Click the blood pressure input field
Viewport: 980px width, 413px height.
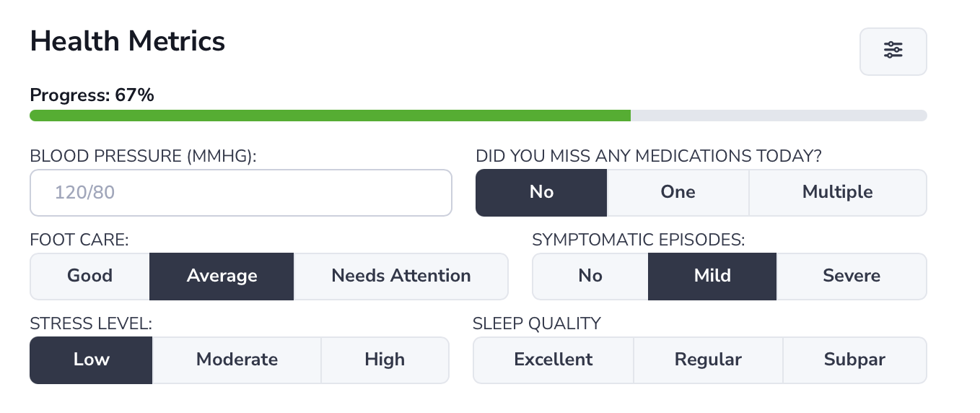pos(240,193)
